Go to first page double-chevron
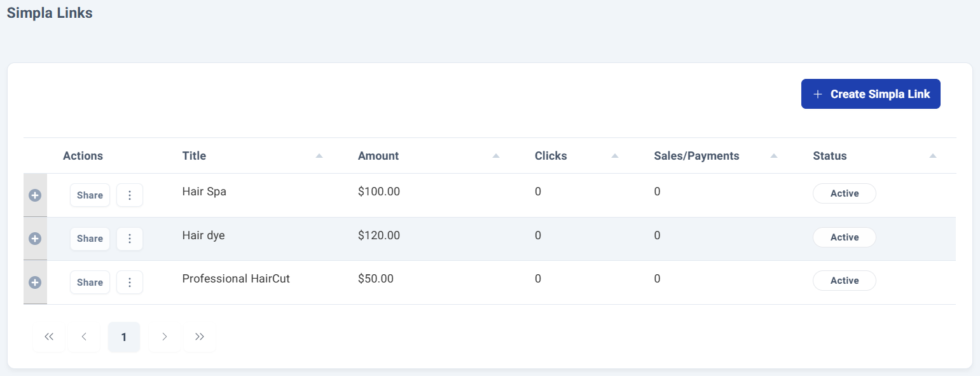 [49, 337]
